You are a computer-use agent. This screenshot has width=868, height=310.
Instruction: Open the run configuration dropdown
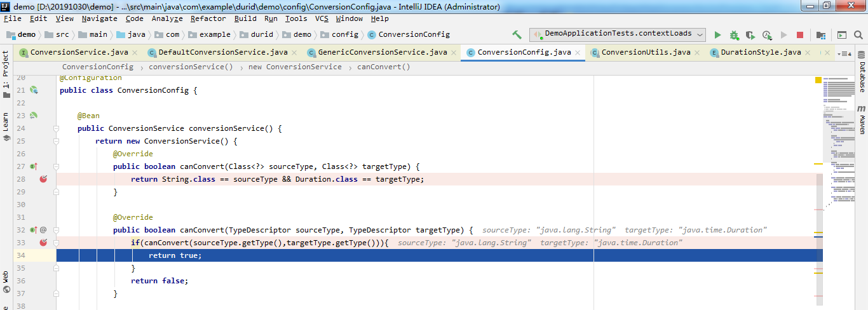coord(618,34)
